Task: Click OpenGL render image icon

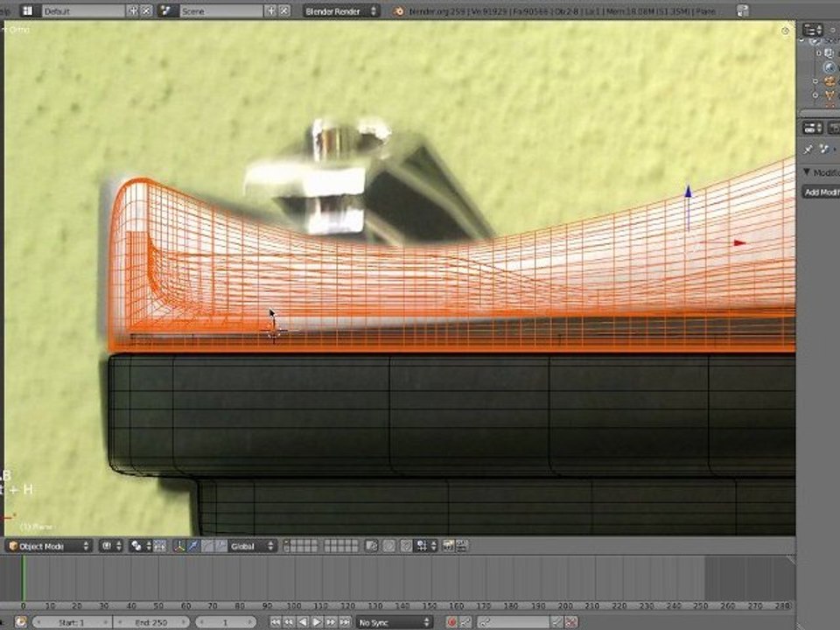Action: pyautogui.click(x=448, y=546)
